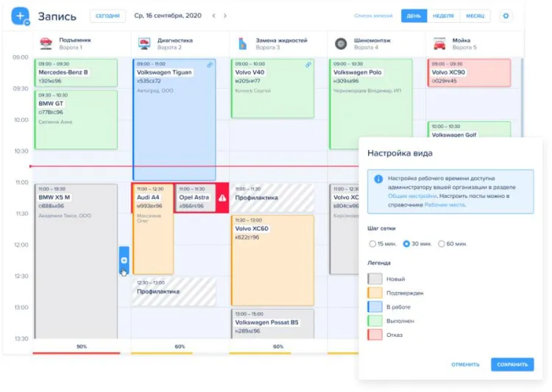Click Выполнен legend green swatch
The height and width of the screenshot is (392, 552).
[x=375, y=321]
